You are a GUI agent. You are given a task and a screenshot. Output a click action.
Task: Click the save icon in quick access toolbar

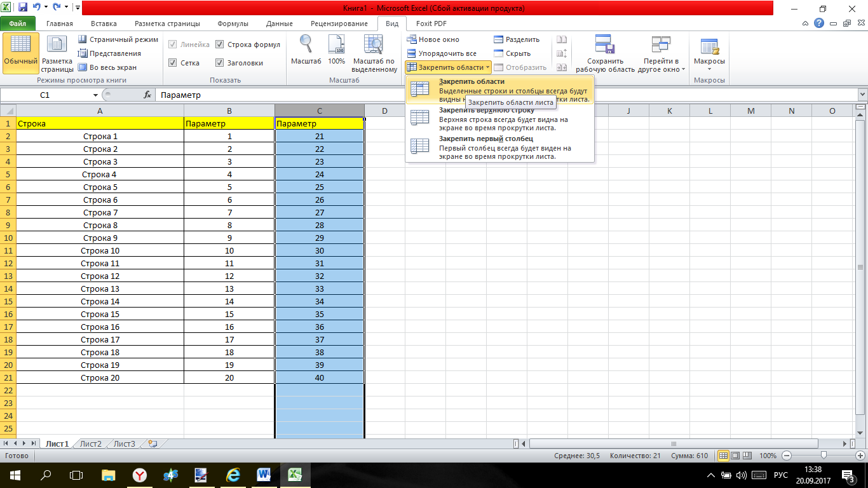point(24,8)
